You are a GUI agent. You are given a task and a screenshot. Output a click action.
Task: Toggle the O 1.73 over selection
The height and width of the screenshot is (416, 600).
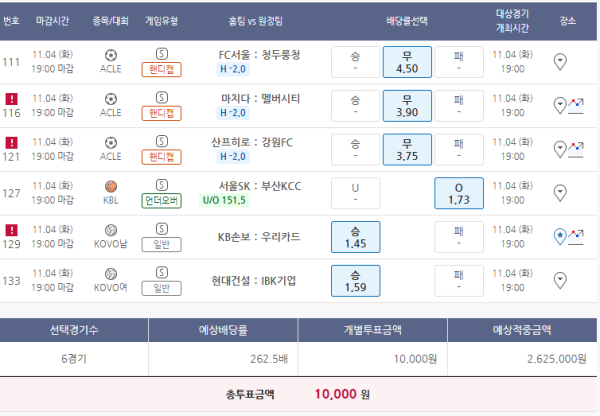(x=459, y=193)
